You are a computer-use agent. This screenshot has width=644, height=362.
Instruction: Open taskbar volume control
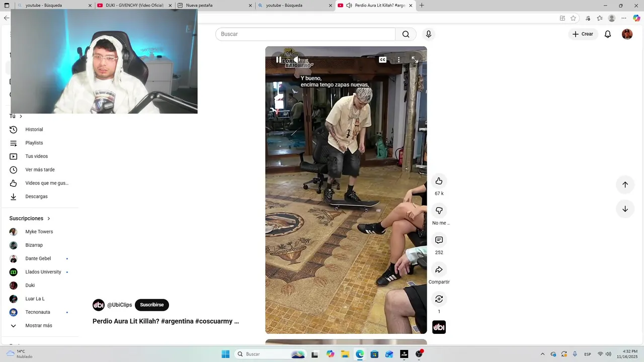(x=608, y=354)
